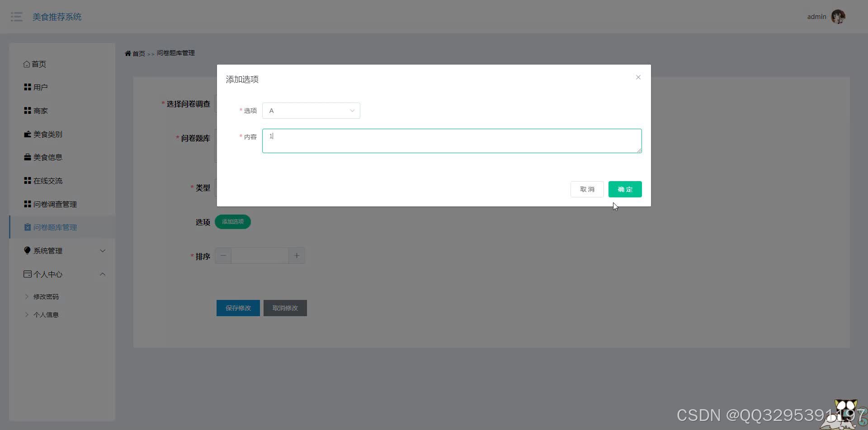
Task: Increase 排序 with plus button
Action: [297, 256]
